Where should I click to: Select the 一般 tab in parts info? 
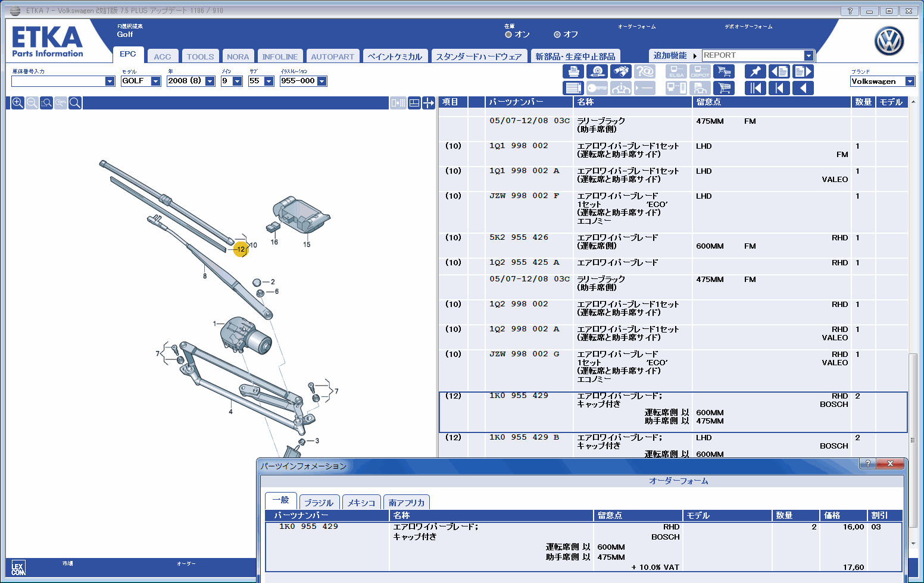(280, 500)
